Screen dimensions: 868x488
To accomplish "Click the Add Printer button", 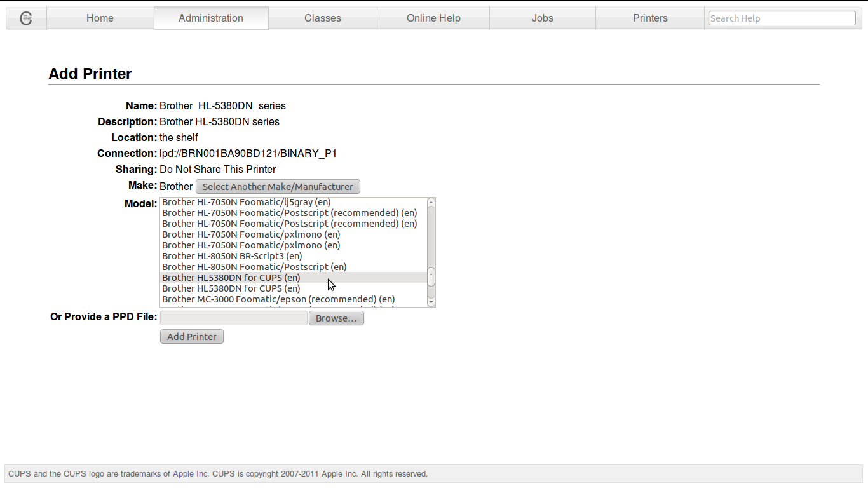I will (x=192, y=337).
